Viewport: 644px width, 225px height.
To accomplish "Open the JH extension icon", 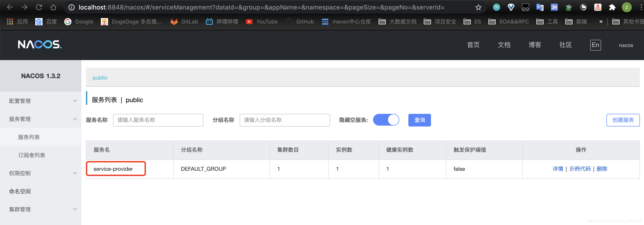I will point(554,7).
